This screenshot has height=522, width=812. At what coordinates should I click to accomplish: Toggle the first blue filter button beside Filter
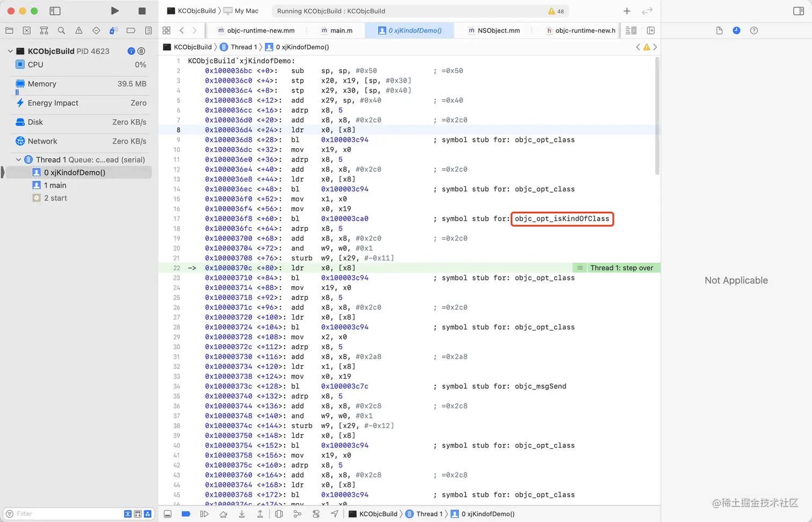click(128, 514)
